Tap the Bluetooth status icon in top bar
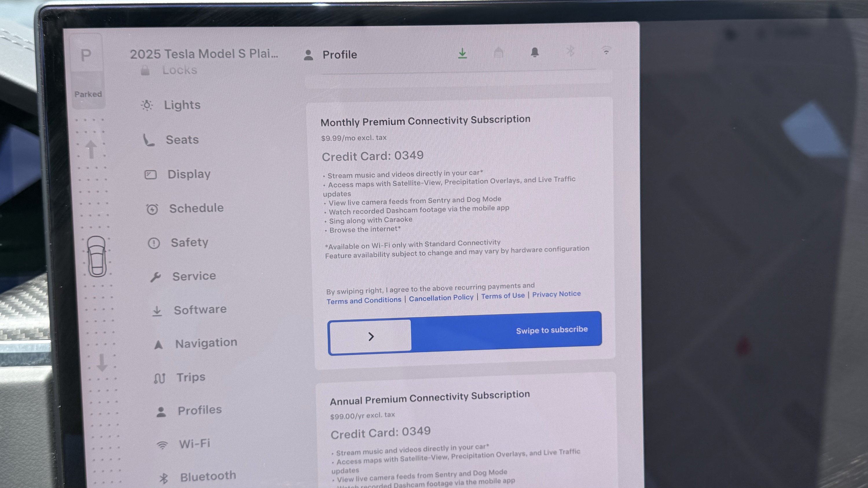Viewport: 868px width, 488px height. (570, 51)
